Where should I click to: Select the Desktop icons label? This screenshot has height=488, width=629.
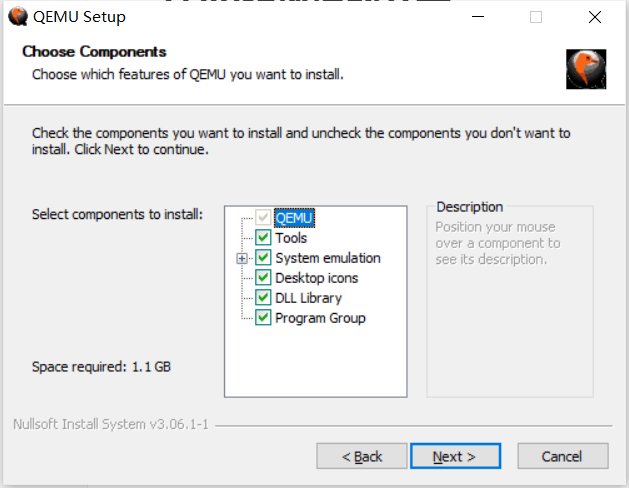(x=317, y=278)
